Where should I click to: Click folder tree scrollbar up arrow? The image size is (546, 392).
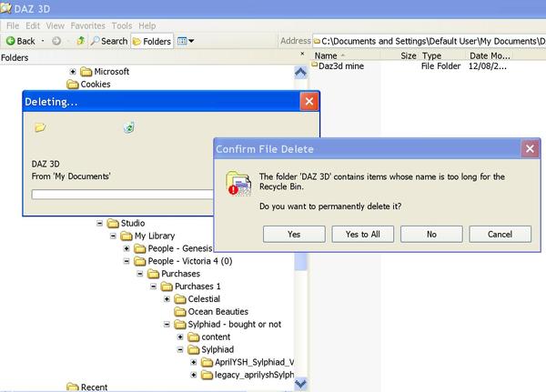click(300, 73)
